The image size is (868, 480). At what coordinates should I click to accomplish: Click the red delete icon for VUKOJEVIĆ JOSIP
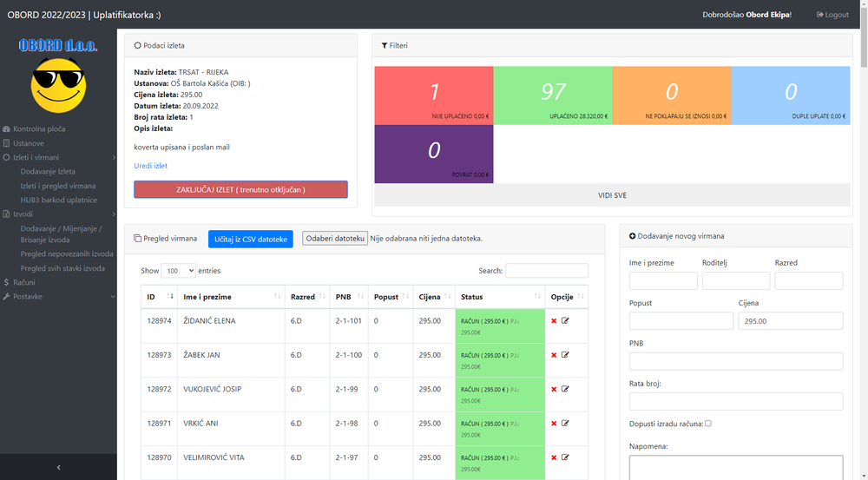point(554,389)
